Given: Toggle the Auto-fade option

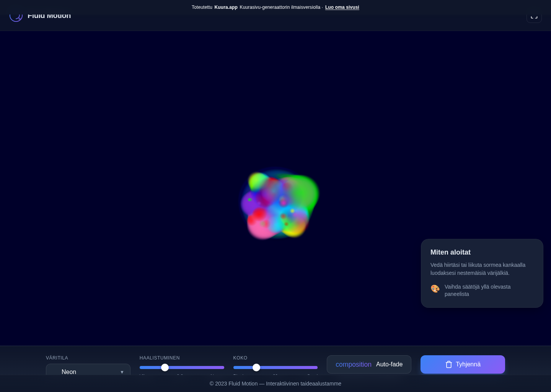Looking at the screenshot, I should 389,364.
